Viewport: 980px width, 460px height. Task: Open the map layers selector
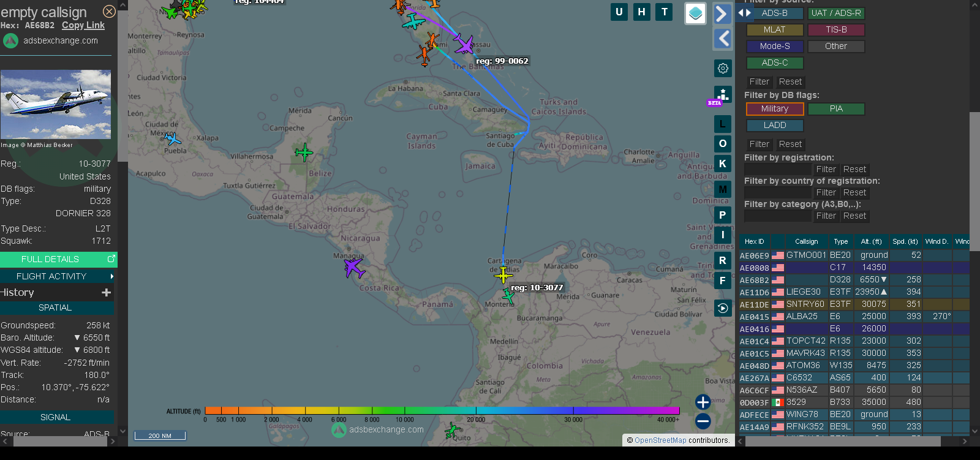tap(695, 13)
